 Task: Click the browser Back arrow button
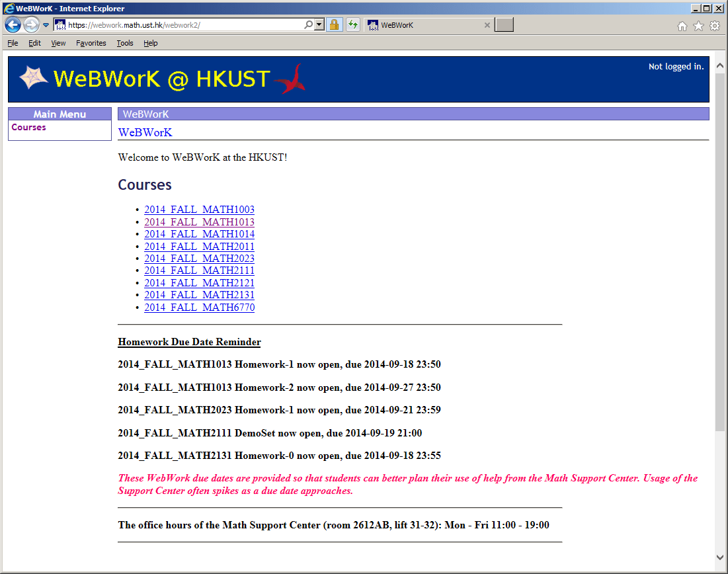point(13,24)
